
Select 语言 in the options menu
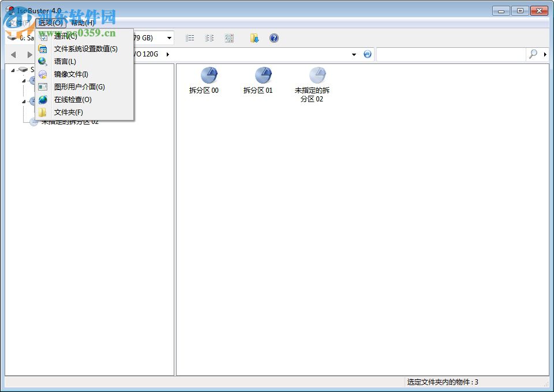pyautogui.click(x=65, y=61)
